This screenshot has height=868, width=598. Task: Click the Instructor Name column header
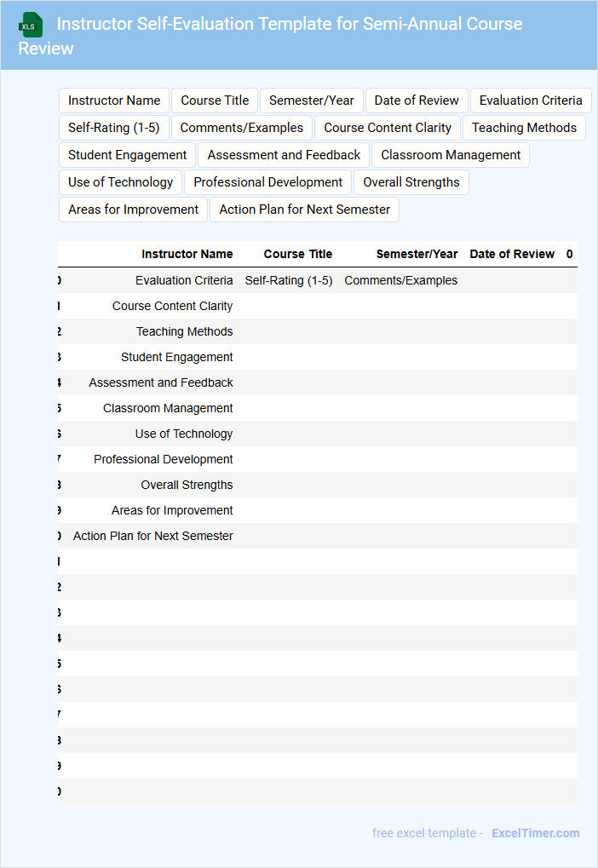(187, 254)
